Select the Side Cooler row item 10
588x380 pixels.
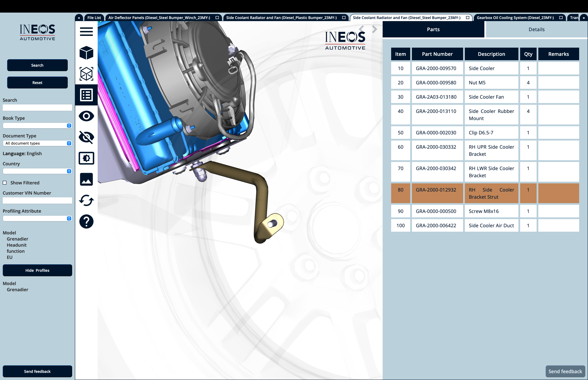pos(485,68)
